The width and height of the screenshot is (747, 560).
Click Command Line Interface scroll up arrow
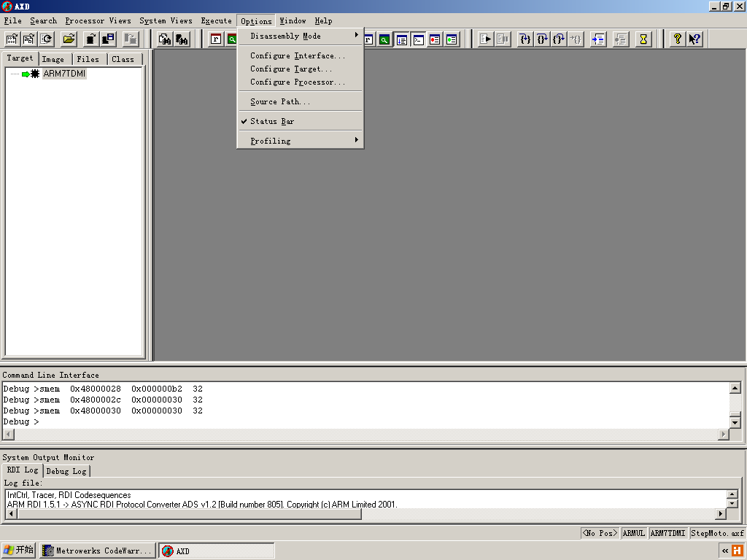[735, 388]
